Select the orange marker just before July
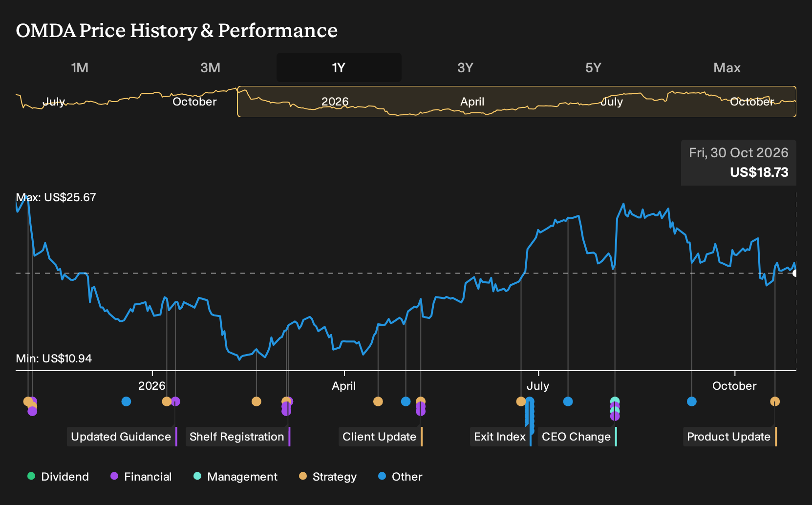This screenshot has width=812, height=505. 521,401
